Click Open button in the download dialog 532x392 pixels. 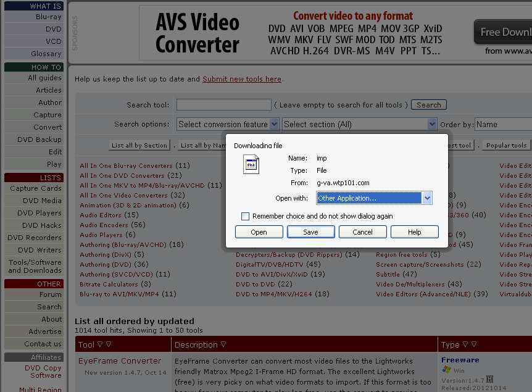coord(259,232)
